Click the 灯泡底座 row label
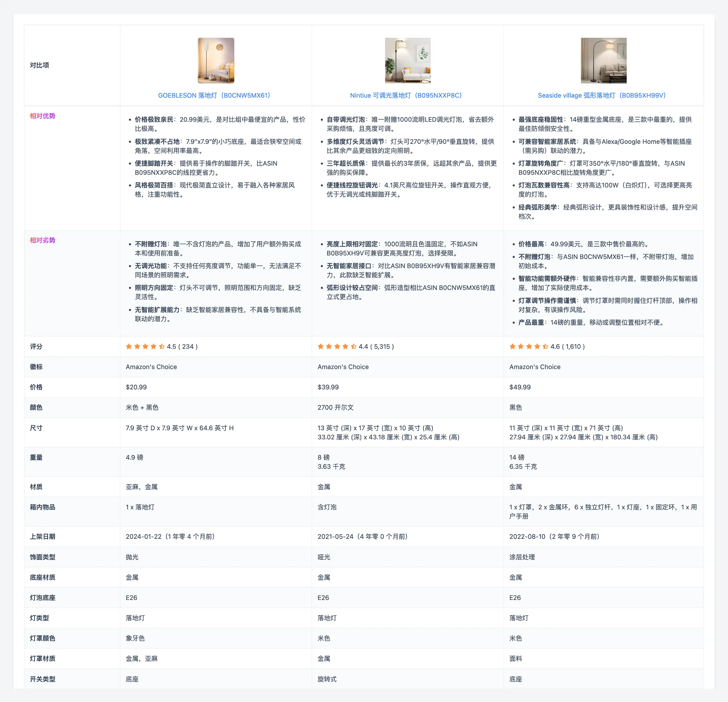The height and width of the screenshot is (702, 728). [42, 598]
